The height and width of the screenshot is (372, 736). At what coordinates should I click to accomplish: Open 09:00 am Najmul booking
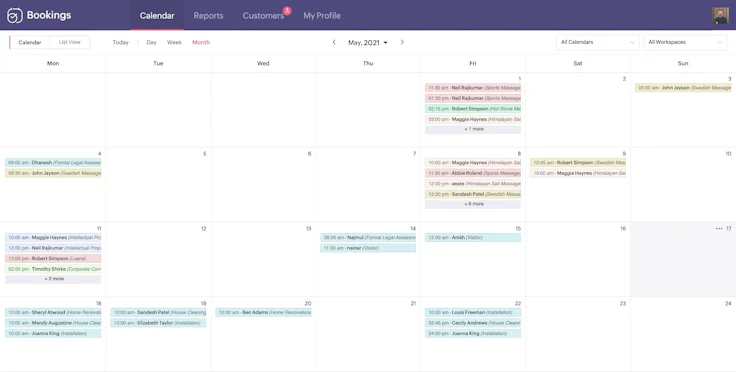click(x=368, y=237)
